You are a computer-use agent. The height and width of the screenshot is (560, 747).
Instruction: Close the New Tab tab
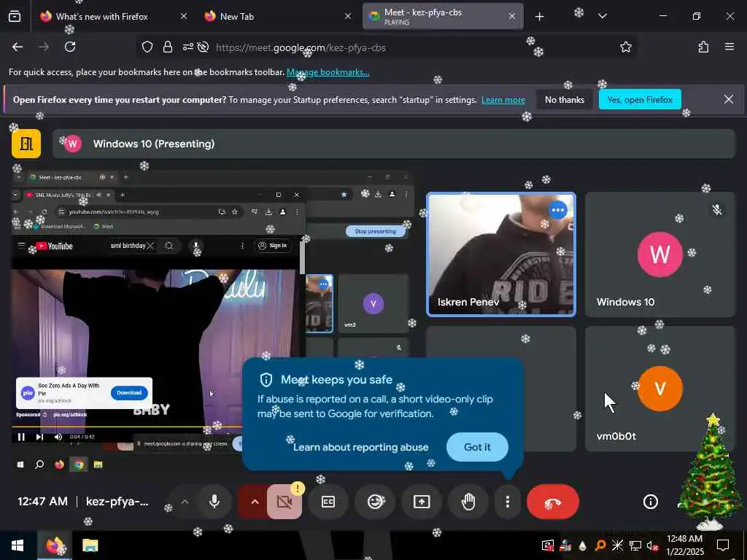tap(348, 16)
